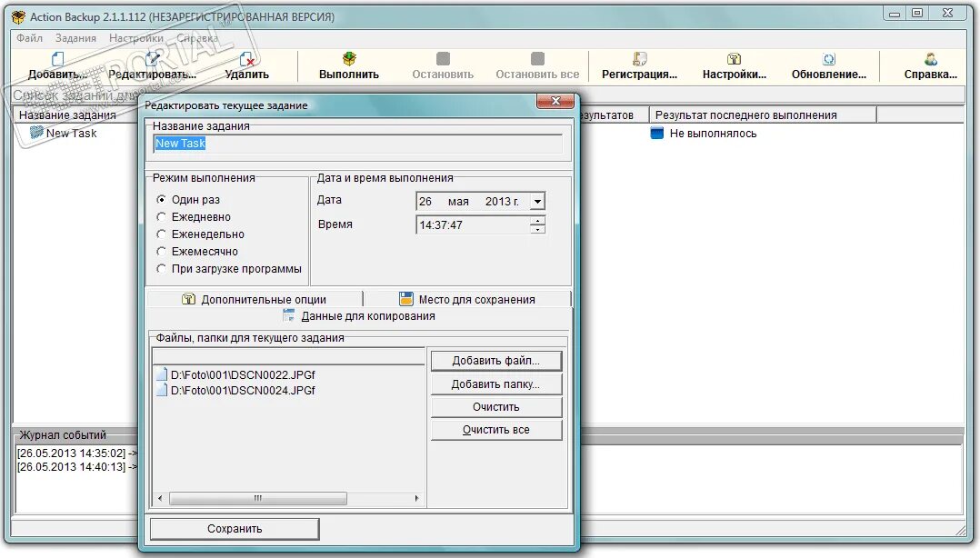Select file D:\Foto\001\DSCN0024.JPGf
The image size is (980, 558).
pyautogui.click(x=243, y=391)
